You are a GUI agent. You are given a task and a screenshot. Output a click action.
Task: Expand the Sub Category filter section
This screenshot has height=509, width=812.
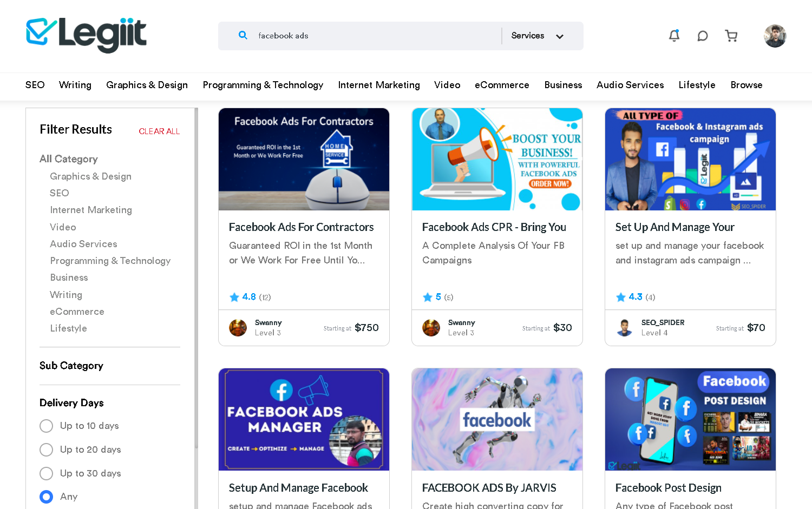pyautogui.click(x=71, y=366)
